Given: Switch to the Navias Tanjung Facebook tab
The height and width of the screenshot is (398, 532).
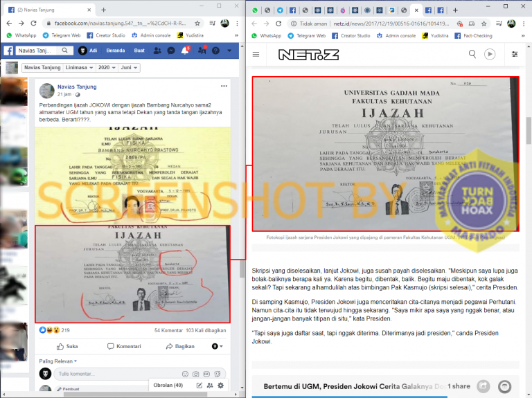Looking at the screenshot, I should pyautogui.click(x=49, y=10).
